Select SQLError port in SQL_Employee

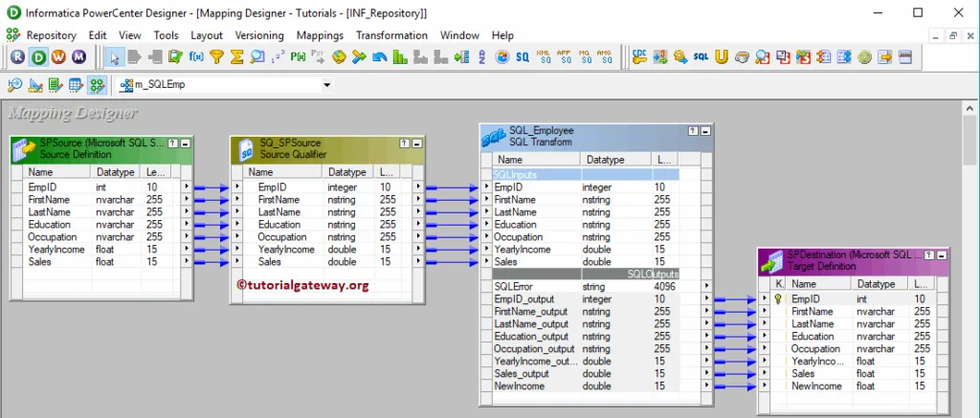[x=597, y=286]
